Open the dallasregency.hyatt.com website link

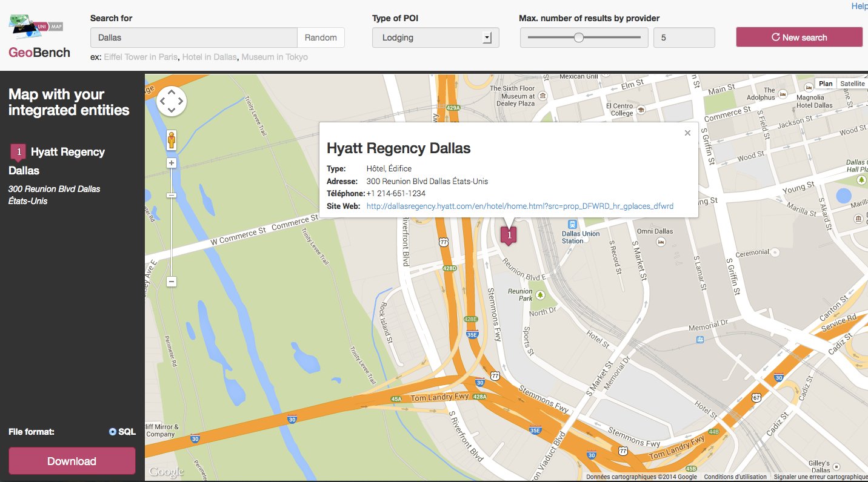click(x=520, y=206)
